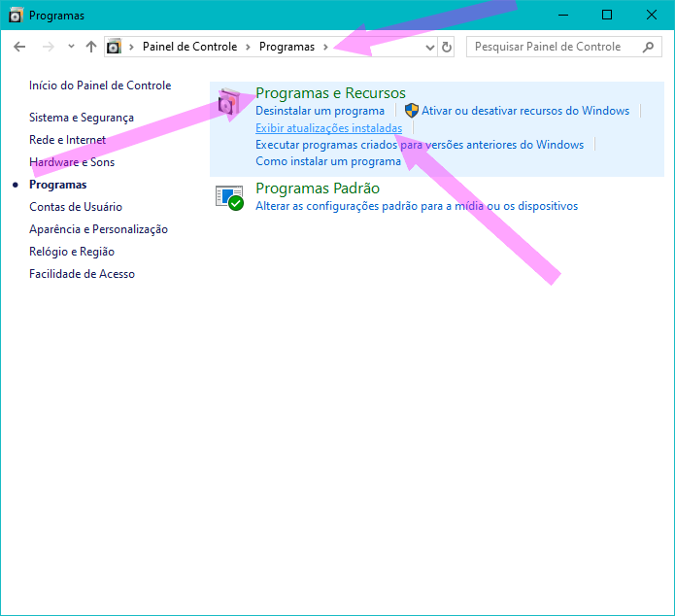This screenshot has height=616, width=675.
Task: Click Exibir atualizações instaladas
Action: [x=329, y=128]
